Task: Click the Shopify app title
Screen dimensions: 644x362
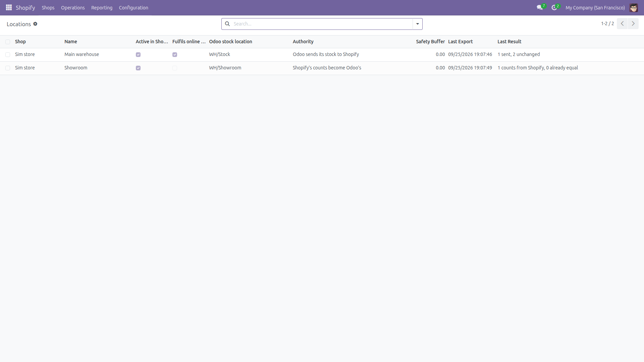Action: 25,8
